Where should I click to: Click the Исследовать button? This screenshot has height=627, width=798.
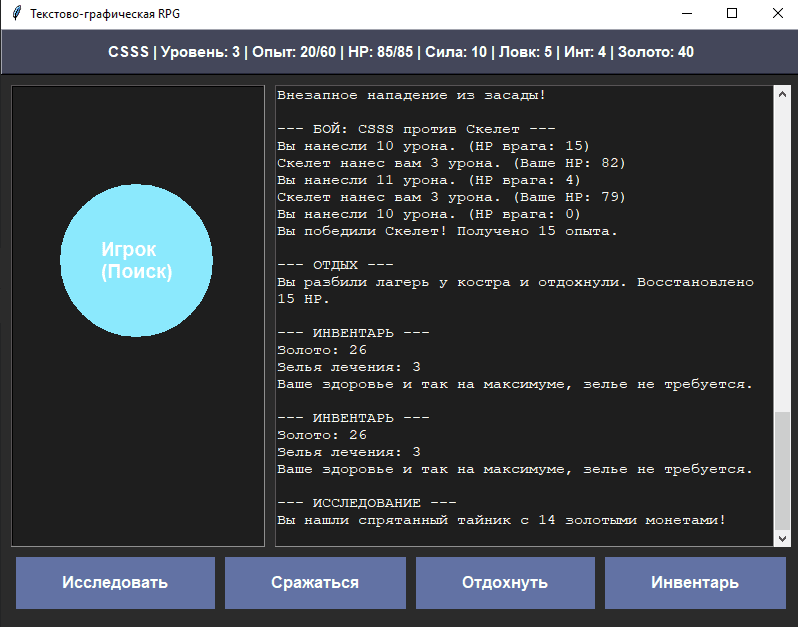coord(115,582)
